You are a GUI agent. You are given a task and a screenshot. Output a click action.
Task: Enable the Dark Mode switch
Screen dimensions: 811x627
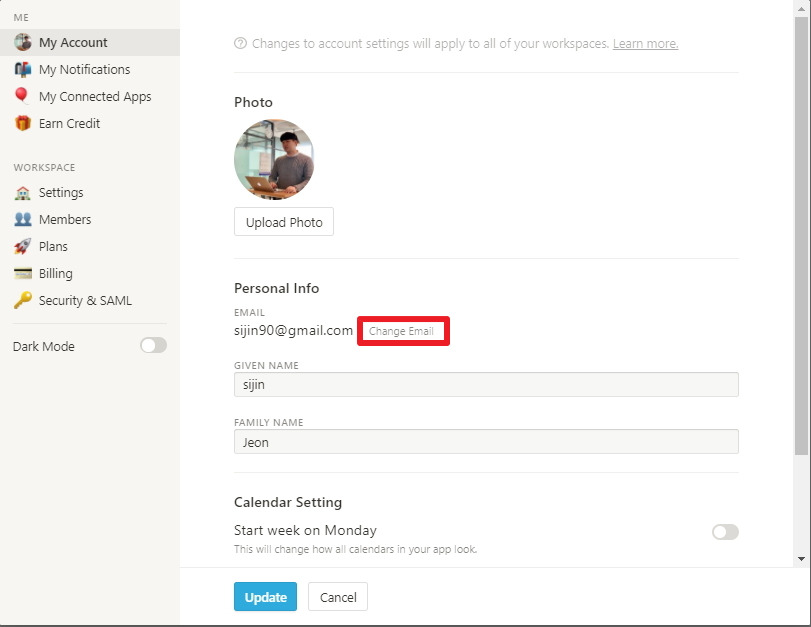153,346
